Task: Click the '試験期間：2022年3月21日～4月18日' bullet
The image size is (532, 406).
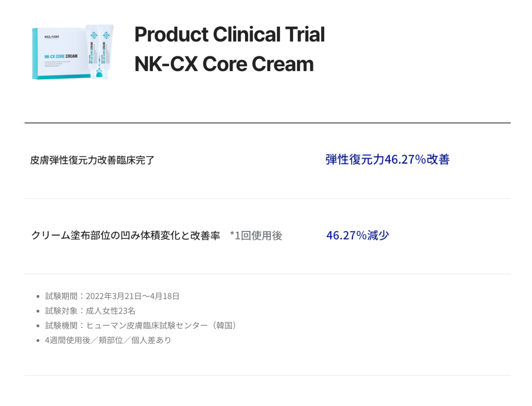Action: click(113, 296)
